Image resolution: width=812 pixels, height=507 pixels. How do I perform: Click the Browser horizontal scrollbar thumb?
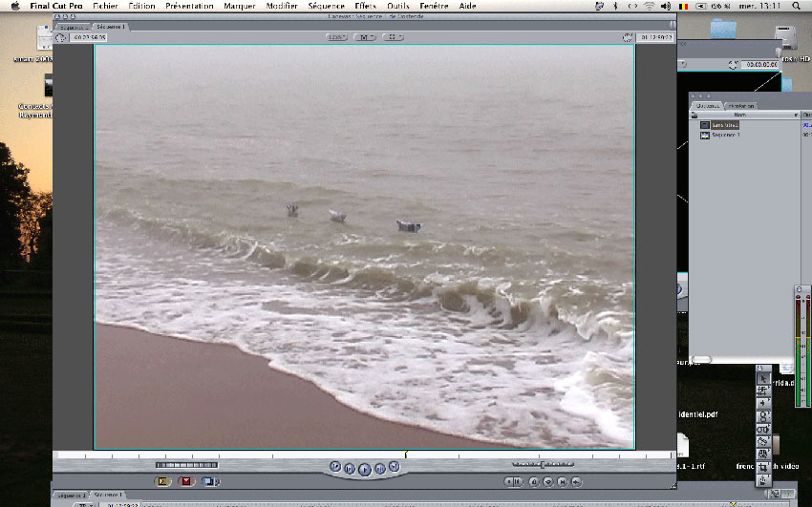tap(702, 360)
